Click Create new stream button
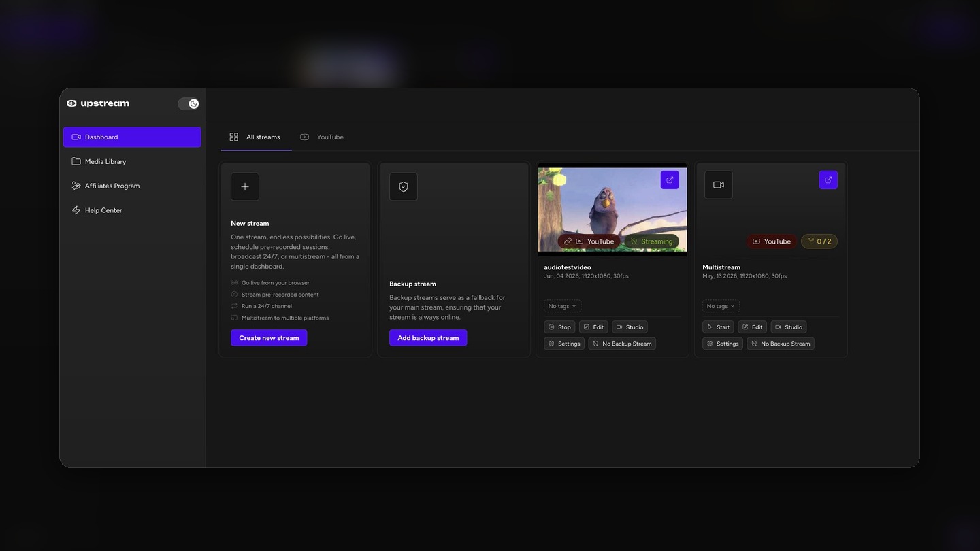The image size is (980, 551). [x=269, y=337]
